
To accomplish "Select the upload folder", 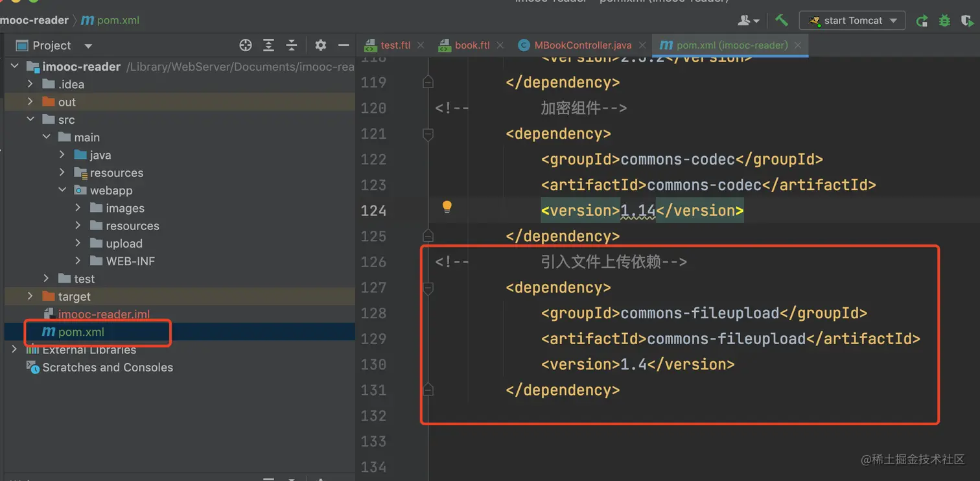I will point(124,243).
